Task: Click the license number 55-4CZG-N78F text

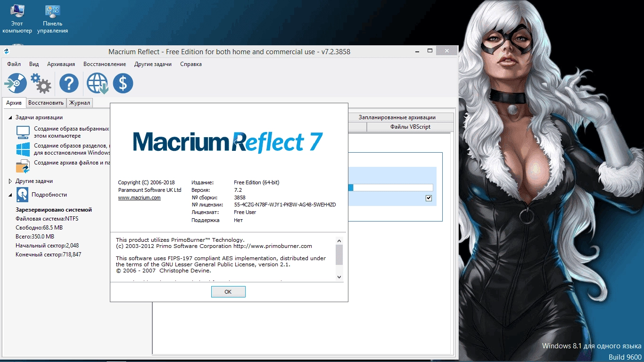Action: 285,205
